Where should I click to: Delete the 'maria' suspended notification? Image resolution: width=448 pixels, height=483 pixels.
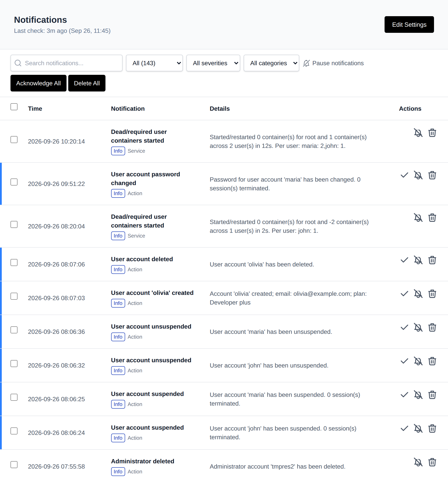click(432, 395)
